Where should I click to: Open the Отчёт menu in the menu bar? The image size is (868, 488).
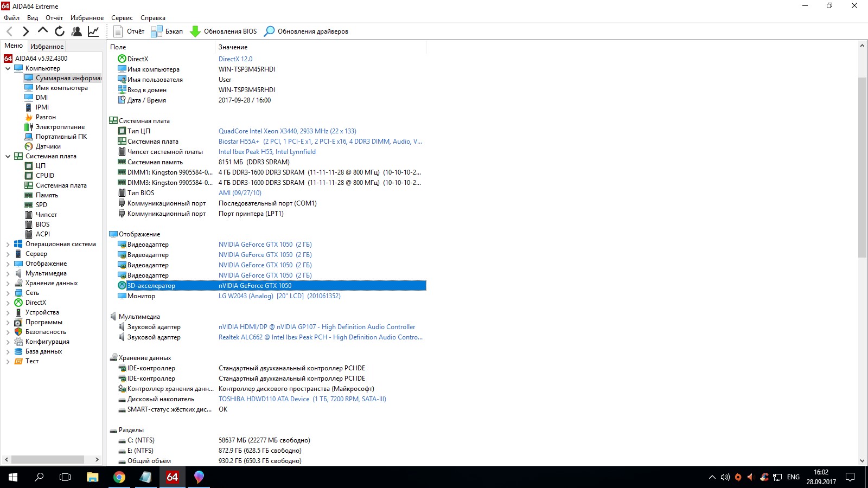[x=54, y=18]
